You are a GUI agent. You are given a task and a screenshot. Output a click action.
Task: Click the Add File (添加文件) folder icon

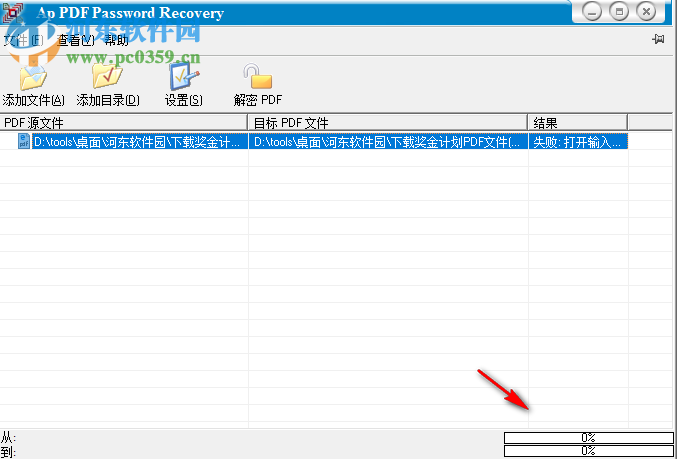[x=33, y=77]
